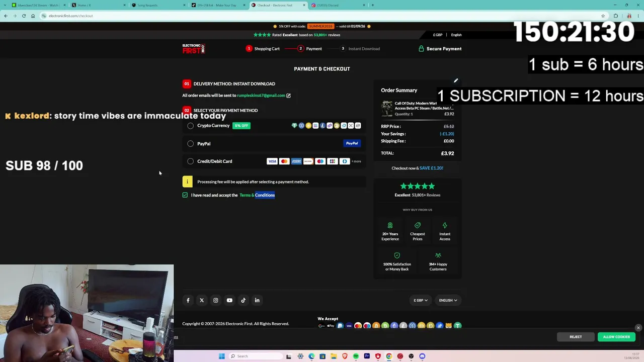Go to Shopping Cart step
The height and width of the screenshot is (362, 644).
pyautogui.click(x=263, y=49)
